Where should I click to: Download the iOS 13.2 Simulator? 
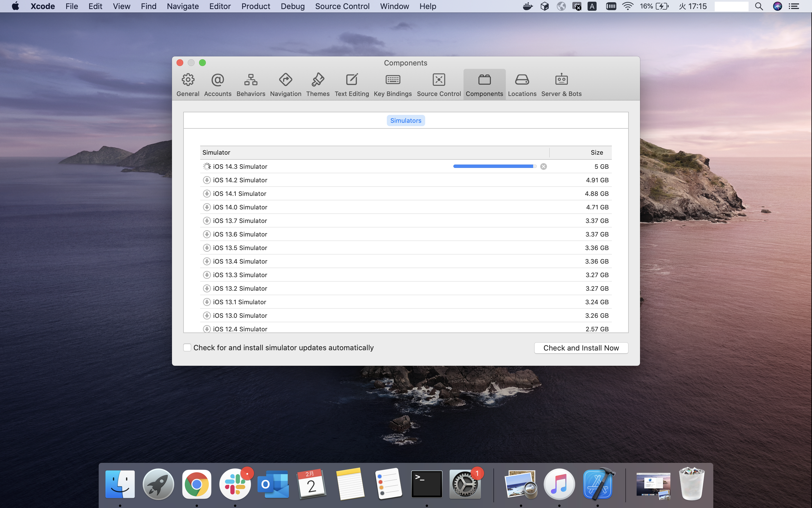tap(207, 289)
